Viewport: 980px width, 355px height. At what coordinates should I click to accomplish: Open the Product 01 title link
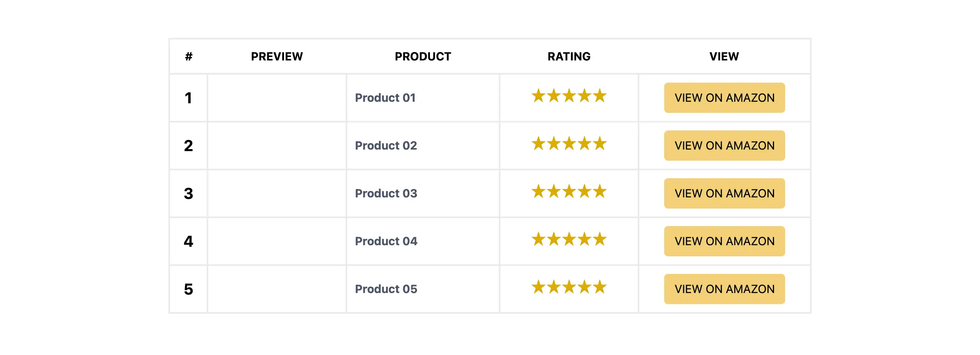pyautogui.click(x=385, y=98)
